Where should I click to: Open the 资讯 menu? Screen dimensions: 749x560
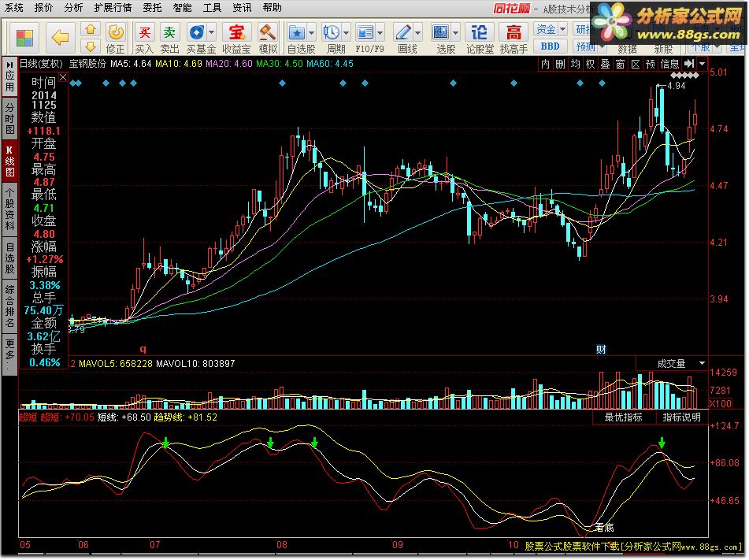(x=242, y=8)
